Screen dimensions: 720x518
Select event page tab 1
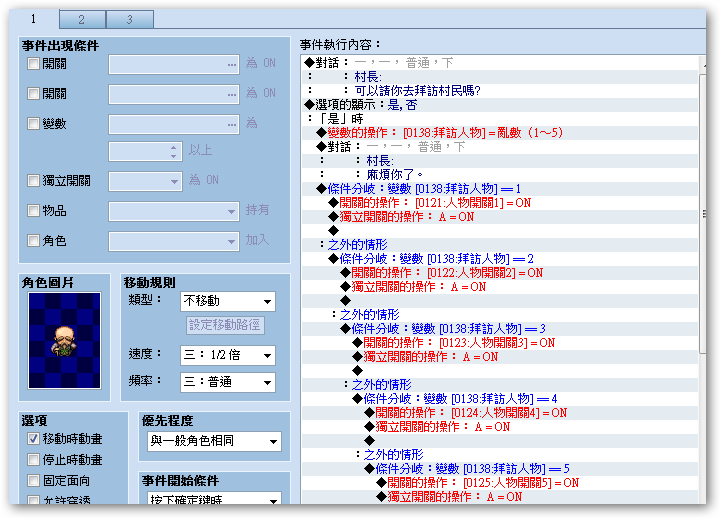34,19
